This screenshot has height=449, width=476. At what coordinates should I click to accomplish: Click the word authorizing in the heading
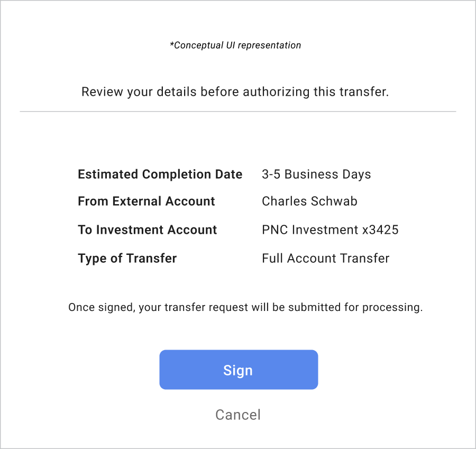(x=276, y=92)
